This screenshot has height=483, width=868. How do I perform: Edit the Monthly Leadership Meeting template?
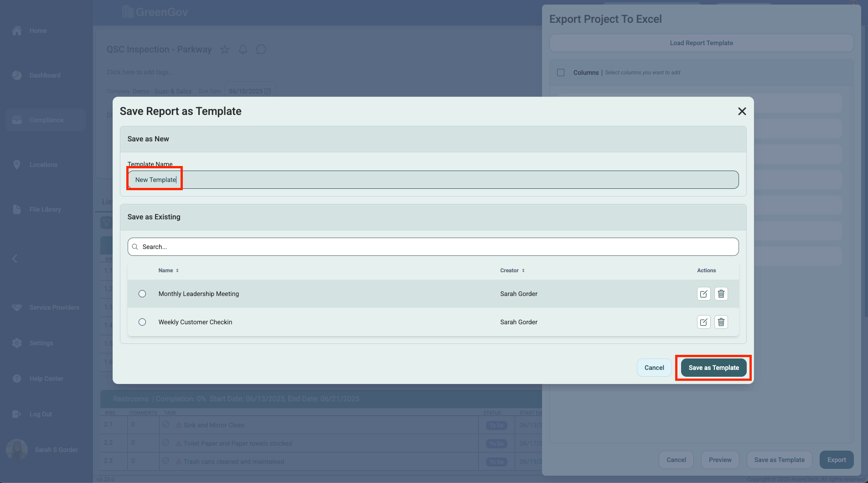[x=704, y=294]
